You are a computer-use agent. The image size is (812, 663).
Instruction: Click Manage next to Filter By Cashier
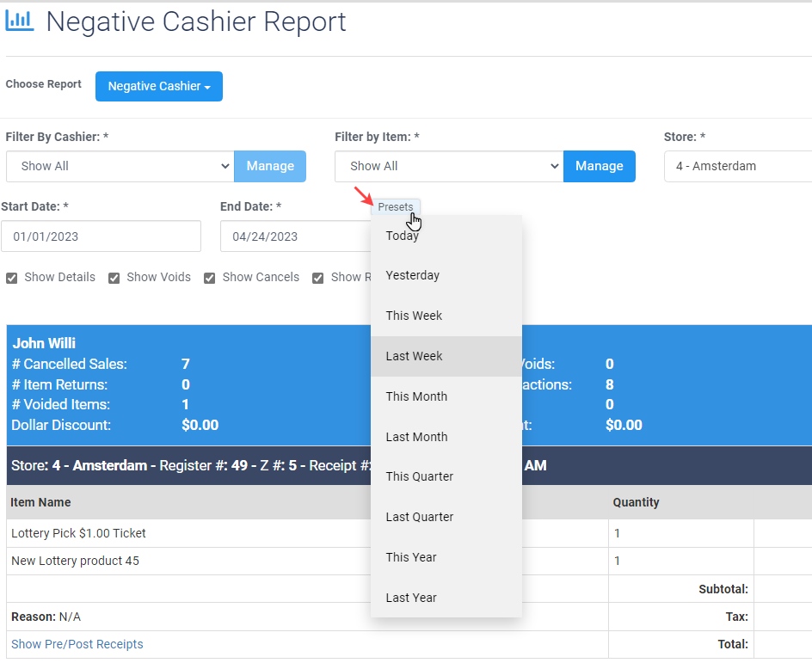point(270,166)
